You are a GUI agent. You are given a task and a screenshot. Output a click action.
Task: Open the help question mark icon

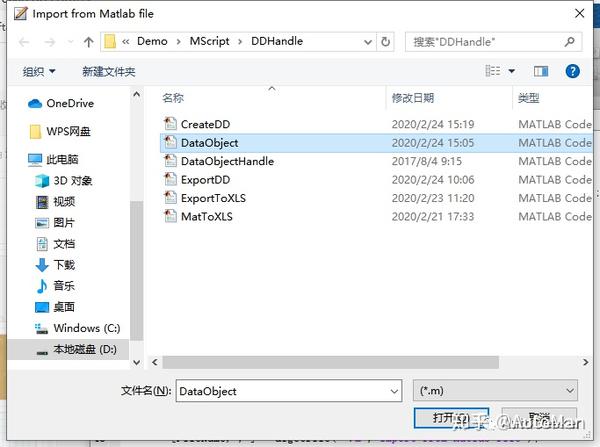pos(572,71)
